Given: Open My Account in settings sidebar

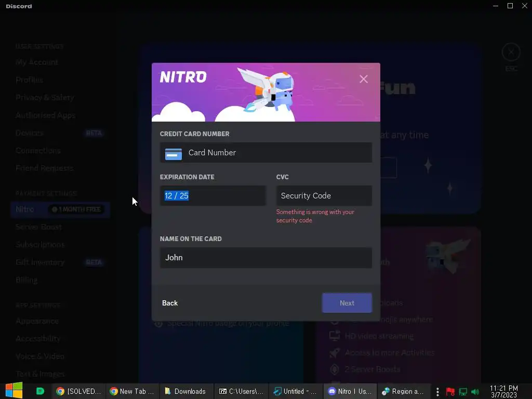Looking at the screenshot, I should pos(37,62).
